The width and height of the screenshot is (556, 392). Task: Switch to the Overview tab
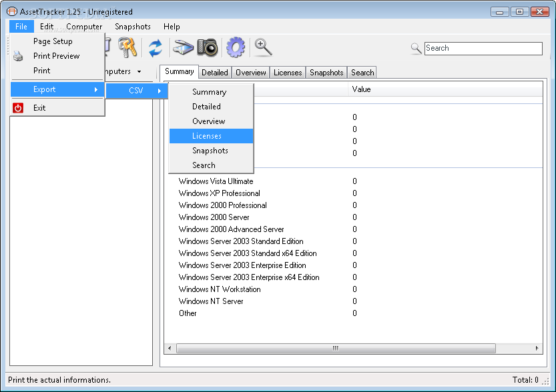251,73
